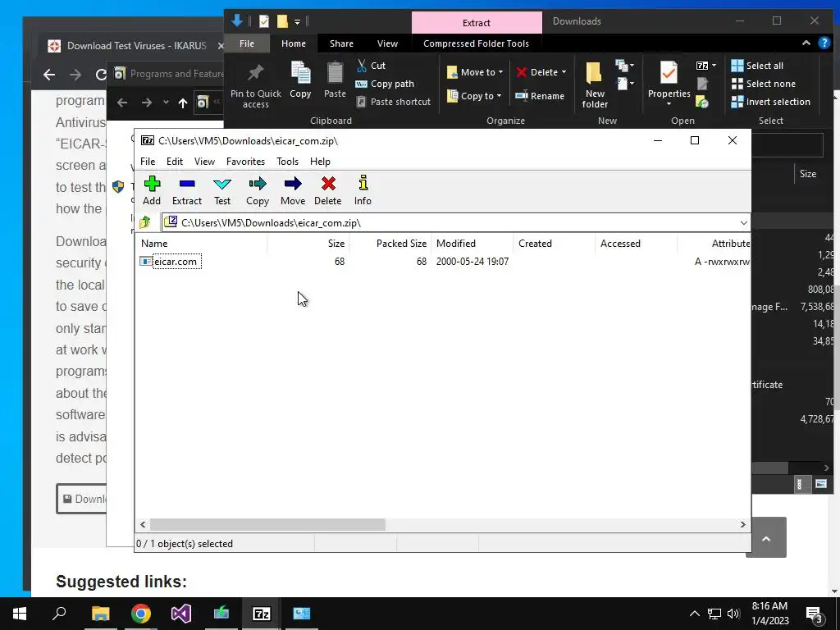840x630 pixels.
Task: Open the Help menu in 7-Zip
Action: (x=320, y=162)
